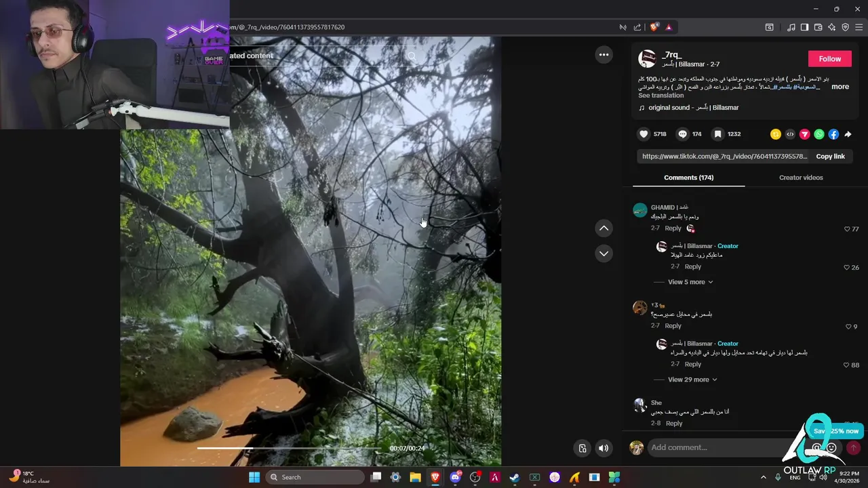868x488 pixels.
Task: Share the video to WhatsApp
Action: point(819,134)
